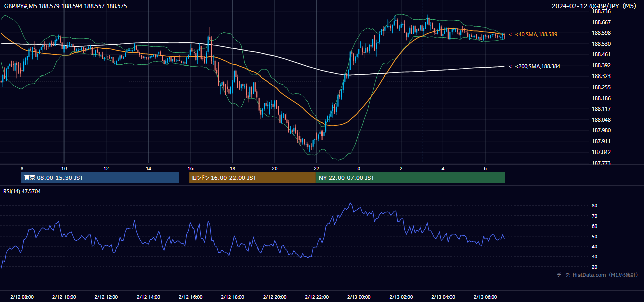This screenshot has width=644, height=302.
Task: Click price axis value 187.842
Action: [x=601, y=152]
